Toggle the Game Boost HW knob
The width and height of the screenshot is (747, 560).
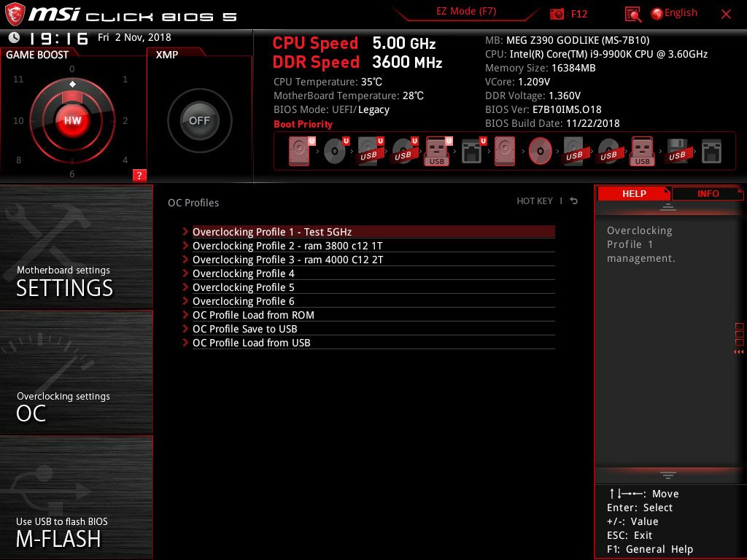tap(72, 120)
